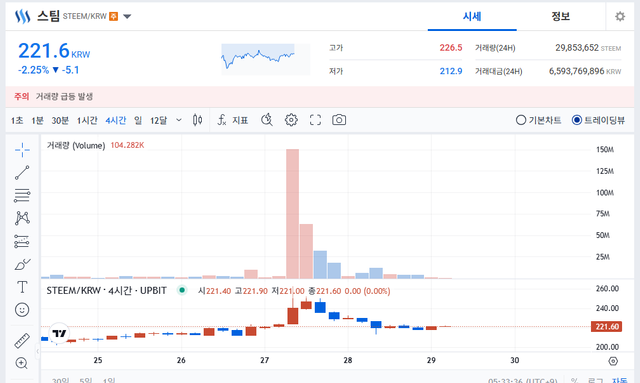Click the 거래량 급등 발생 warning notice
This screenshot has width=640, height=383.
(x=64, y=96)
